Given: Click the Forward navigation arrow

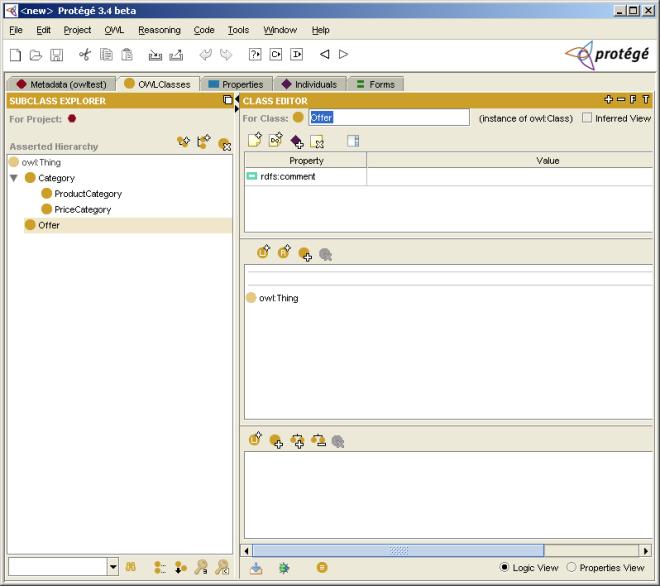Looking at the screenshot, I should tap(343, 54).
